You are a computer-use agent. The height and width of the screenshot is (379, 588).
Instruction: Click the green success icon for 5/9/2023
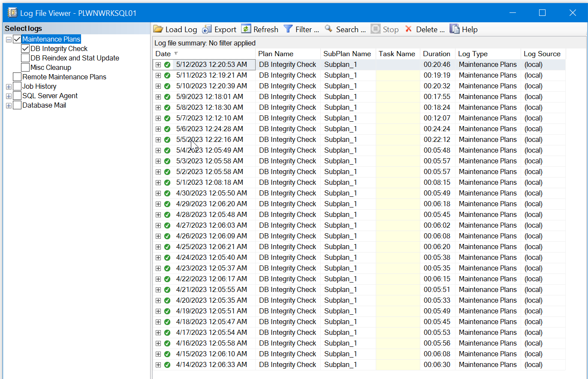click(x=167, y=97)
